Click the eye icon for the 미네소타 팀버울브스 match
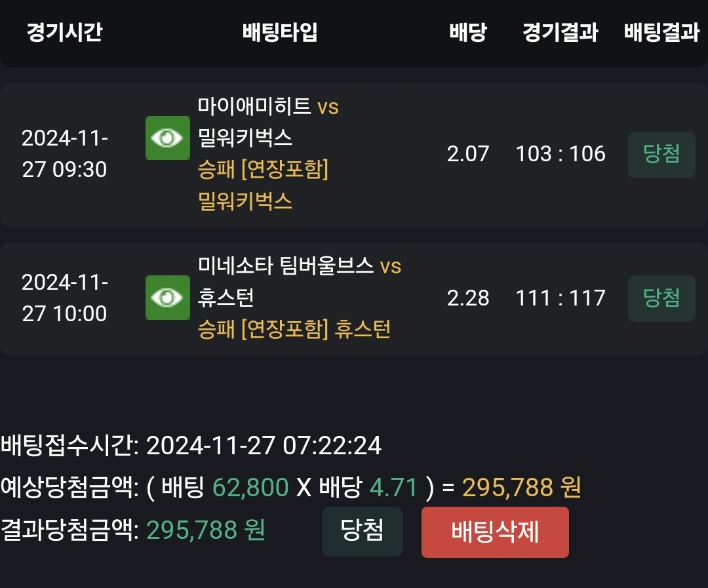Screen dimensions: 708x588 [x=168, y=298]
